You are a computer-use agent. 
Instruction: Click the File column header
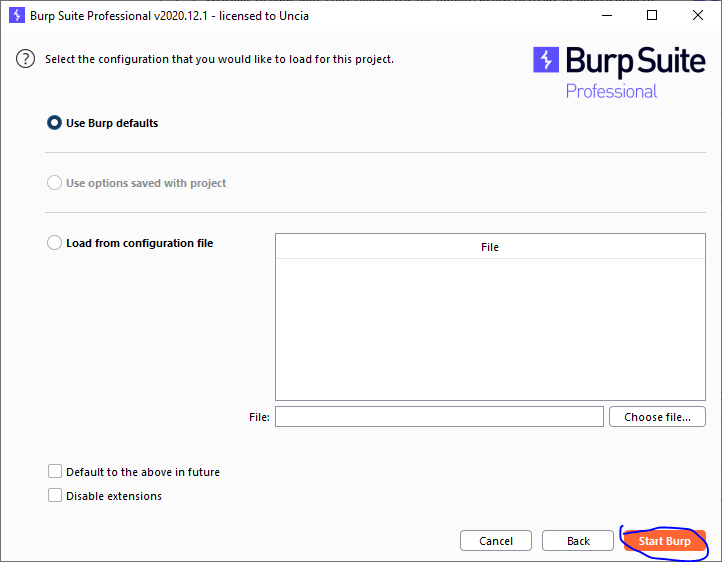(x=490, y=247)
